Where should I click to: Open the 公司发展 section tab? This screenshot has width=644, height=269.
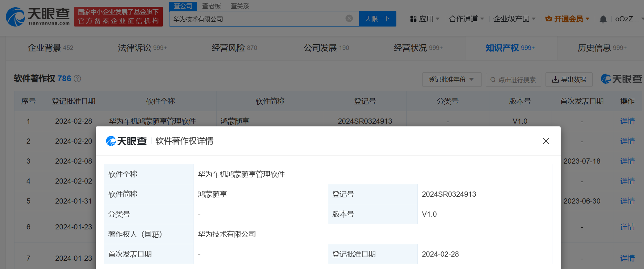(326, 48)
